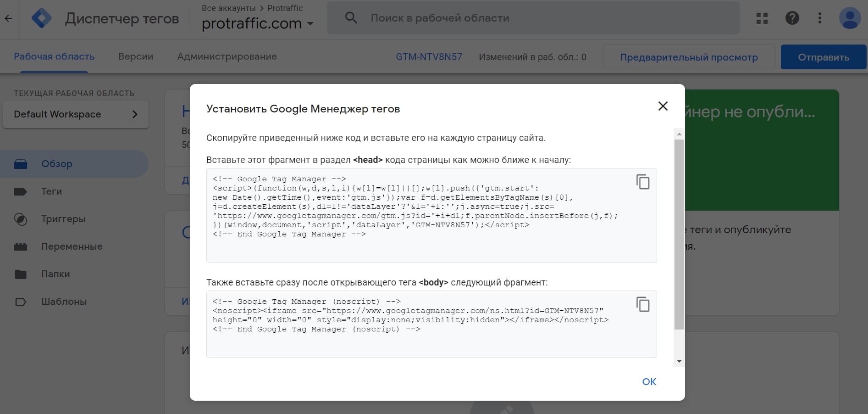Switch to the Версии tab

coord(136,56)
